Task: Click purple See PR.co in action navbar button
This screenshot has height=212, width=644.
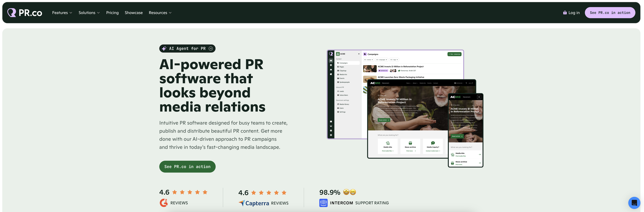Action: coord(610,13)
